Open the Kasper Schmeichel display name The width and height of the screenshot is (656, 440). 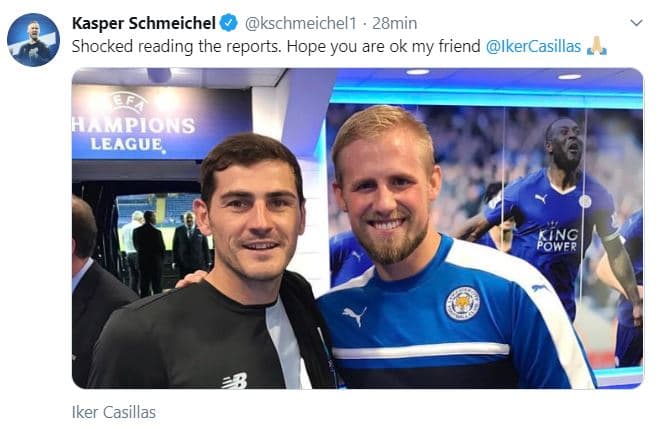tap(143, 23)
